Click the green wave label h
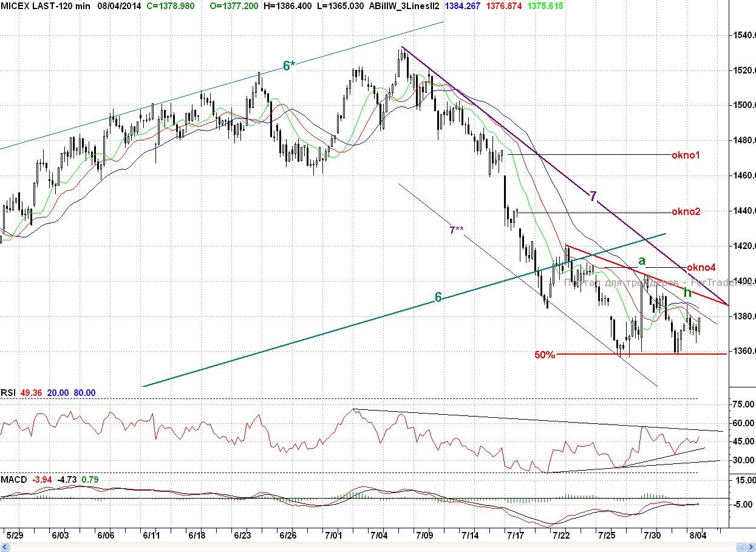Viewport: 756px width, 552px height. coord(687,291)
